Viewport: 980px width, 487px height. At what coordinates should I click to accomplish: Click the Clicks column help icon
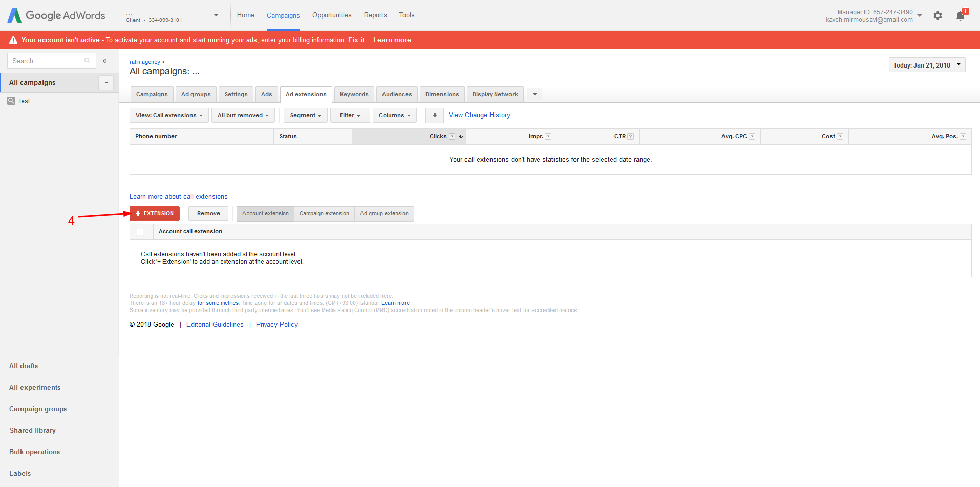tap(452, 137)
